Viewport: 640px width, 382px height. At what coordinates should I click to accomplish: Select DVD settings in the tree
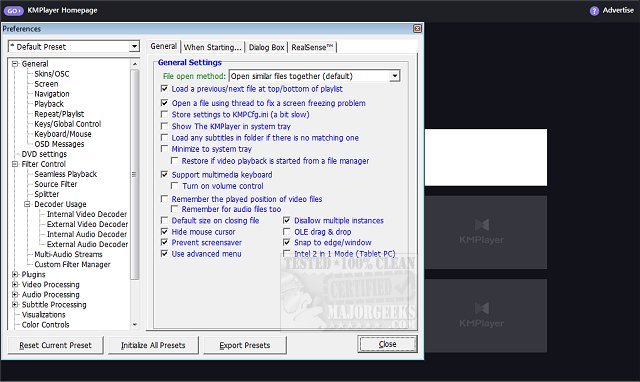click(44, 154)
